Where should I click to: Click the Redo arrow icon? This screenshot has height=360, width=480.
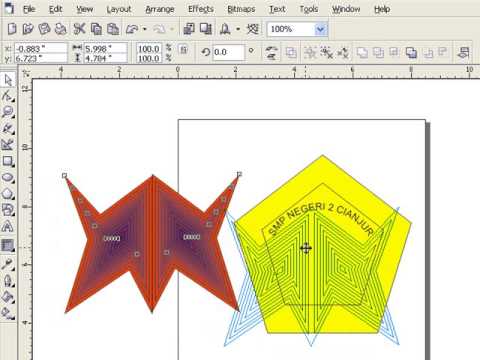pyautogui.click(x=159, y=29)
